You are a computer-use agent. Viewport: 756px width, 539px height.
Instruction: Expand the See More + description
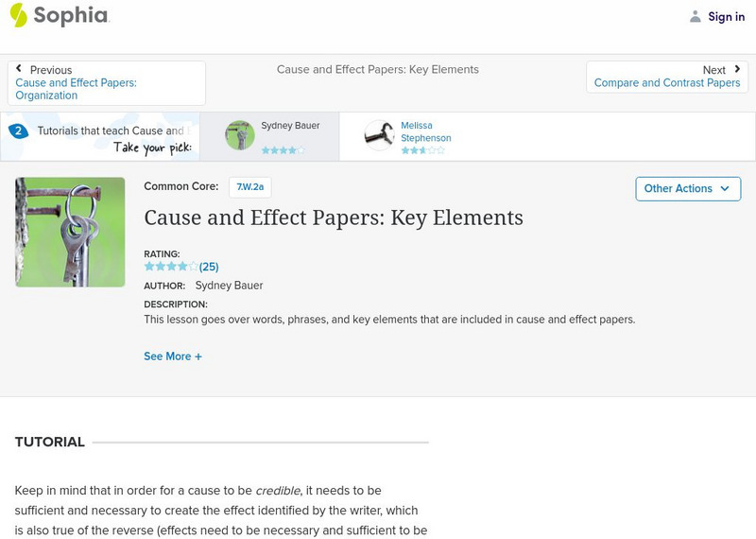(x=173, y=356)
